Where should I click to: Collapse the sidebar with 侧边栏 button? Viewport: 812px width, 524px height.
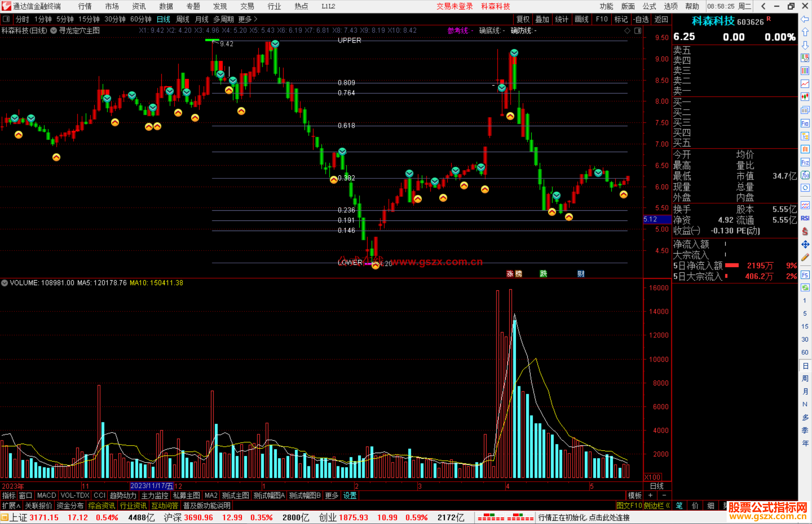pos(657,506)
